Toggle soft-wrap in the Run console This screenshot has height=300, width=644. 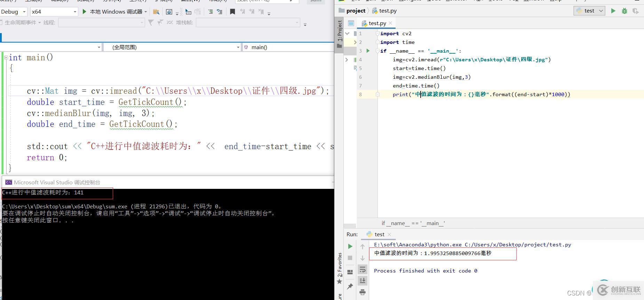(362, 269)
